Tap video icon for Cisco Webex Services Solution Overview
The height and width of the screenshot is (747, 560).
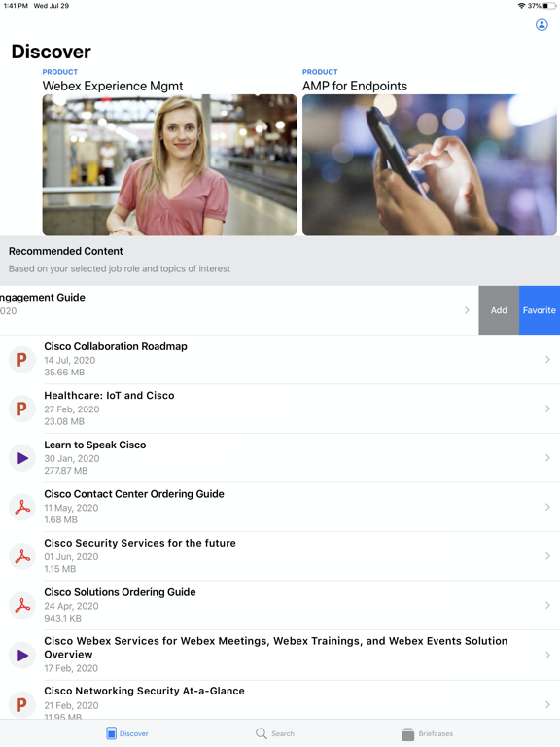22,655
